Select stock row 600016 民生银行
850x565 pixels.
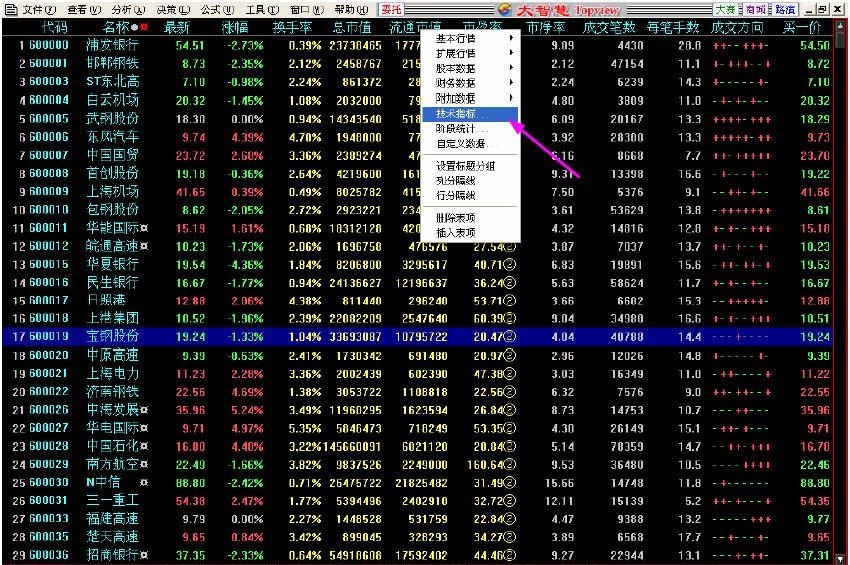[419, 282]
